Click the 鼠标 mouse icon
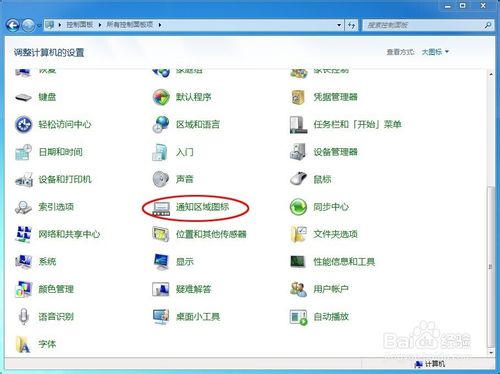Viewport: 500px width, 374px height. 298,179
